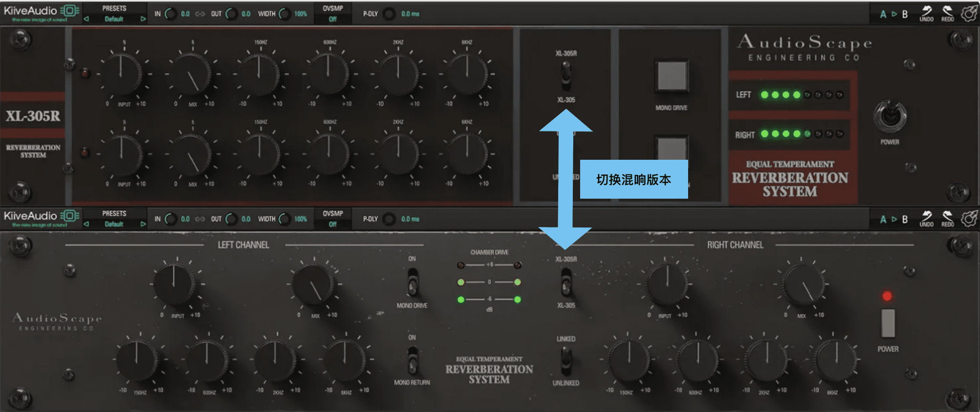The width and height of the screenshot is (980, 412).
Task: Click LEFT CHANNEL MIX knob on bottom unit
Action: coord(313,283)
